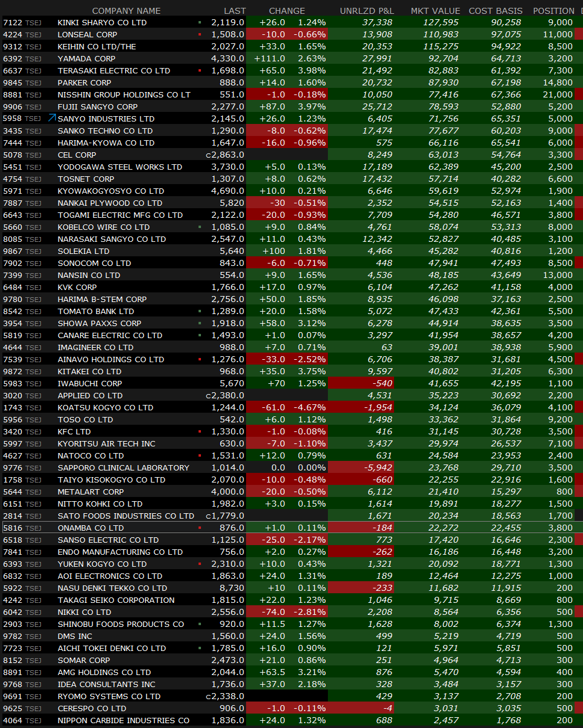Click NANKAI PLYWOOD change value -30
583x728 pixels.
(x=277, y=203)
